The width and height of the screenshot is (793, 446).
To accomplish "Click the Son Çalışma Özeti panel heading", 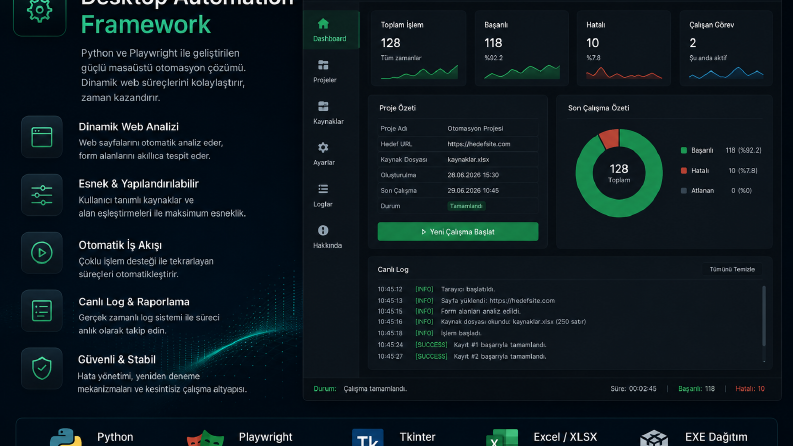I will [598, 108].
